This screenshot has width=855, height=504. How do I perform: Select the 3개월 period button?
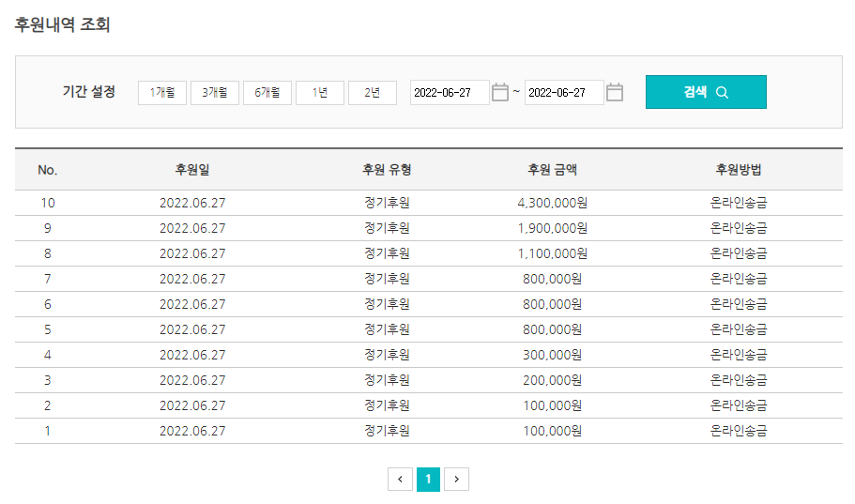tap(215, 93)
